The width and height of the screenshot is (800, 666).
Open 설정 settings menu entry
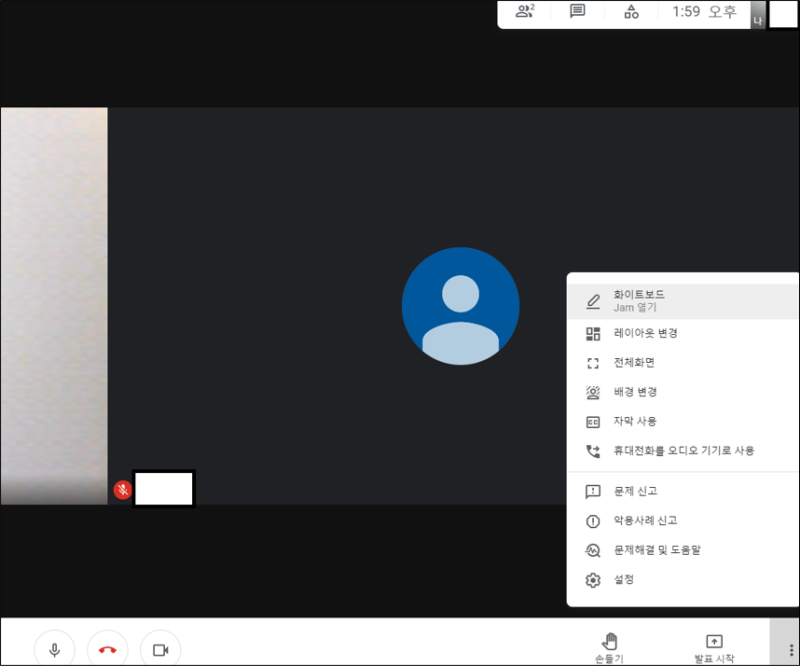pos(683,580)
